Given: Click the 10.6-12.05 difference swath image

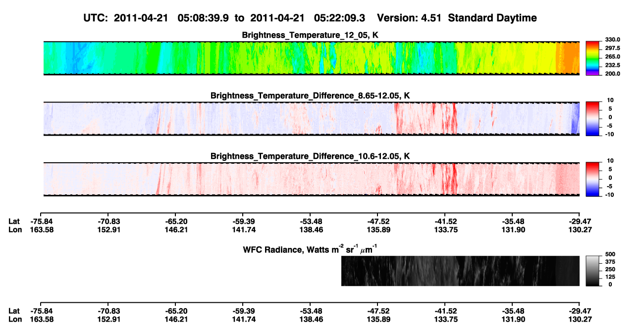Looking at the screenshot, I should click(312, 179).
